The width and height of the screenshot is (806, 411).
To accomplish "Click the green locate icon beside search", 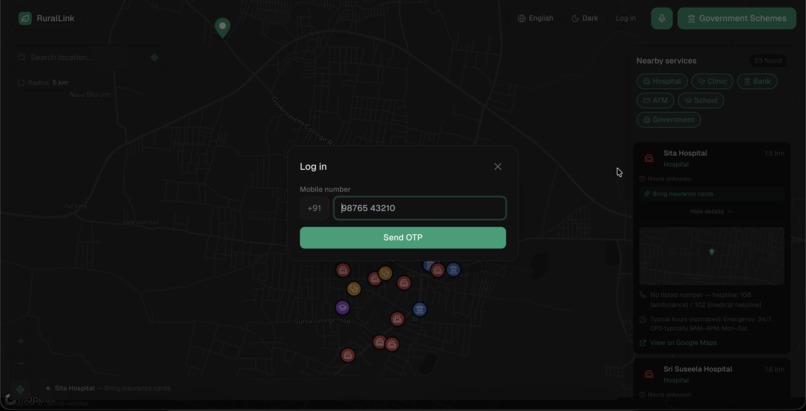I will [154, 58].
